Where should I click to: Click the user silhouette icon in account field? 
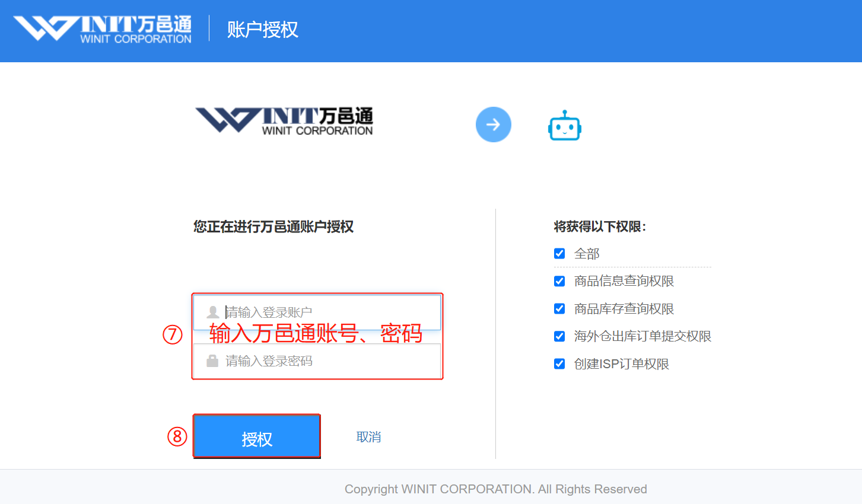click(213, 312)
